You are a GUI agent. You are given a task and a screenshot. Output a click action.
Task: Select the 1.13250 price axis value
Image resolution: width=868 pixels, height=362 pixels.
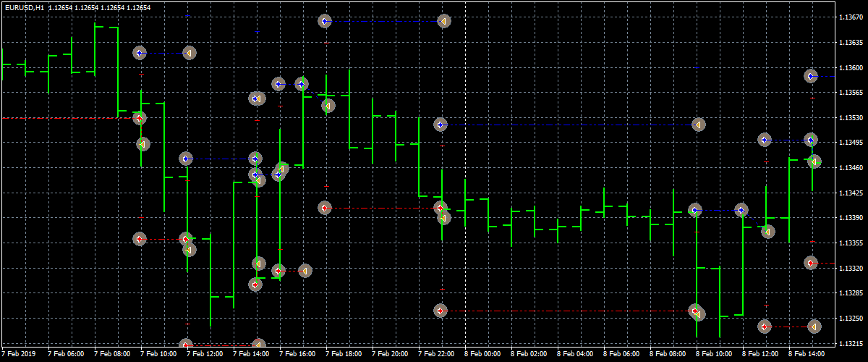point(851,318)
